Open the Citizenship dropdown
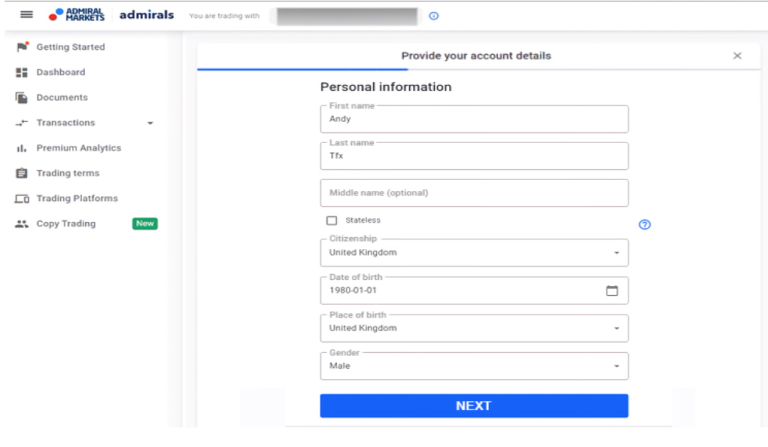This screenshot has height=447, width=768. (x=474, y=253)
